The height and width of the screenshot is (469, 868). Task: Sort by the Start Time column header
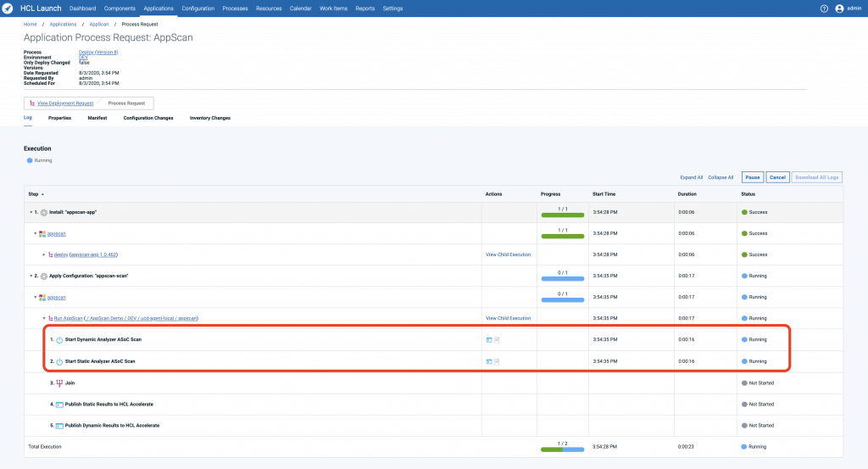pos(604,194)
